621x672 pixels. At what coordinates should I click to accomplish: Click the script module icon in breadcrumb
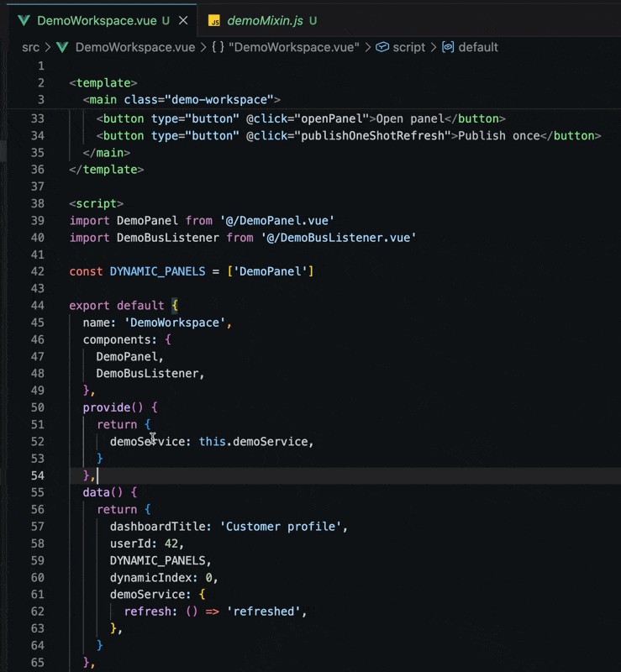[382, 47]
